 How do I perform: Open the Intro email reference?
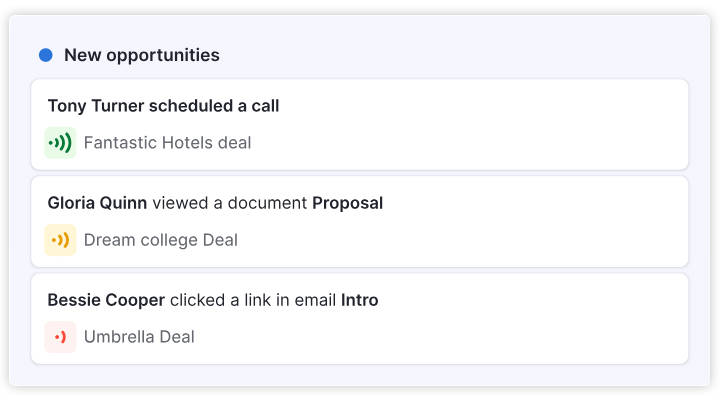(360, 300)
